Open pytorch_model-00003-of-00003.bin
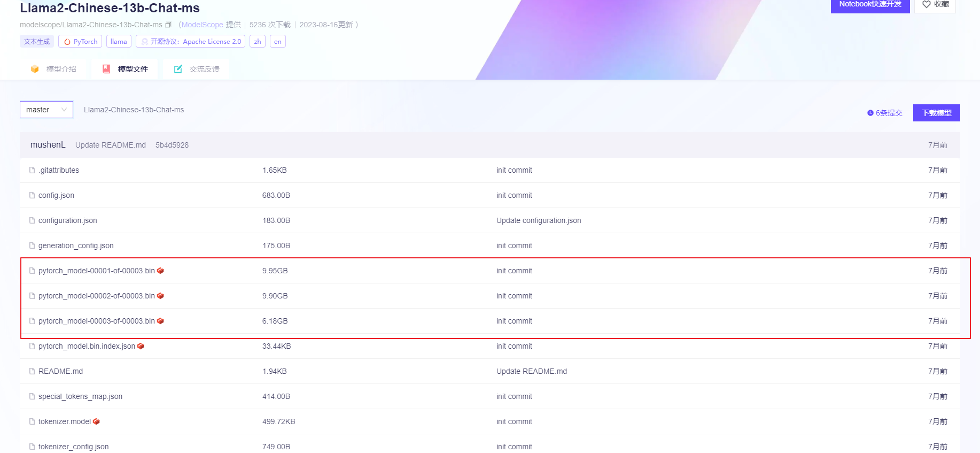 point(97,321)
